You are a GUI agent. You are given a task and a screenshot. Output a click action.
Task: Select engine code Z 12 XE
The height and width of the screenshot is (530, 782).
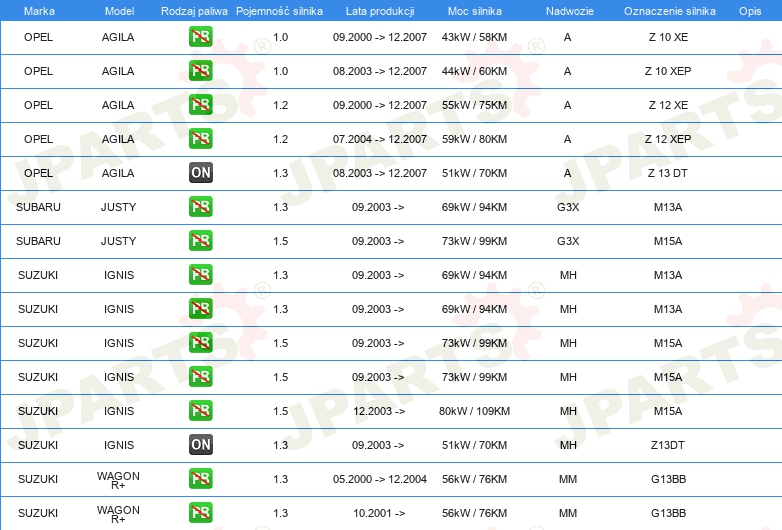pos(668,105)
